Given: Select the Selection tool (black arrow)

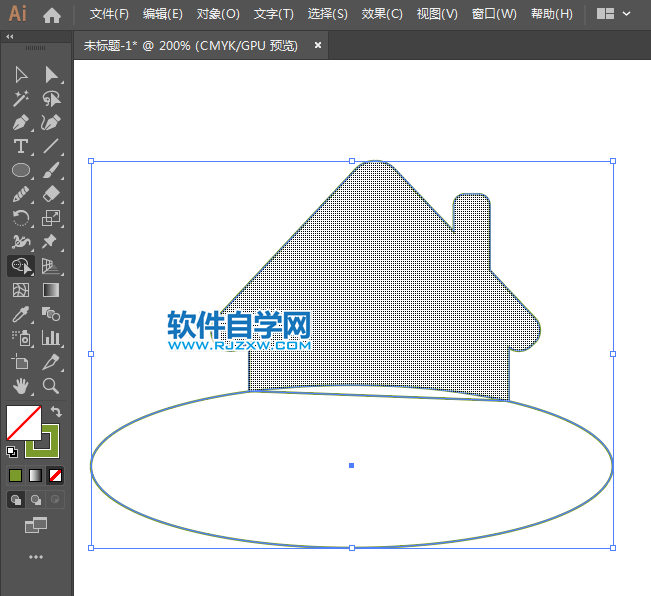Looking at the screenshot, I should tap(21, 75).
